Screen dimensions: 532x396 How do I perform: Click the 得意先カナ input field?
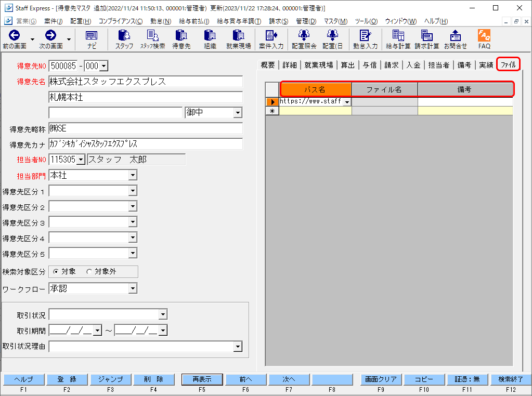(x=146, y=144)
